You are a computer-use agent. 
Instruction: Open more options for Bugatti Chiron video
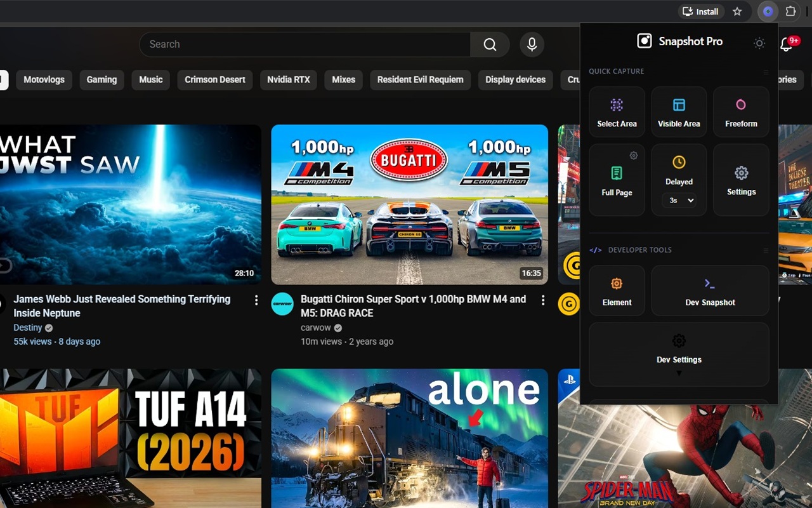(543, 300)
